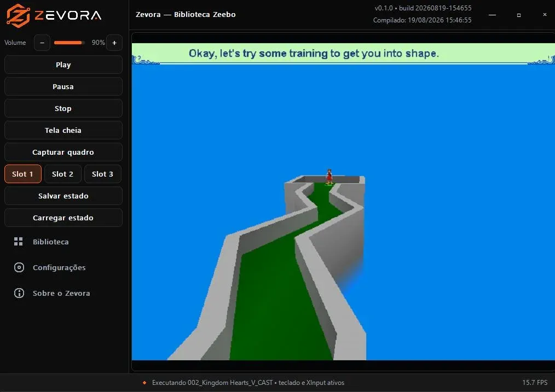Click the orange status diamond icon
555x392 pixels.
coord(144,383)
